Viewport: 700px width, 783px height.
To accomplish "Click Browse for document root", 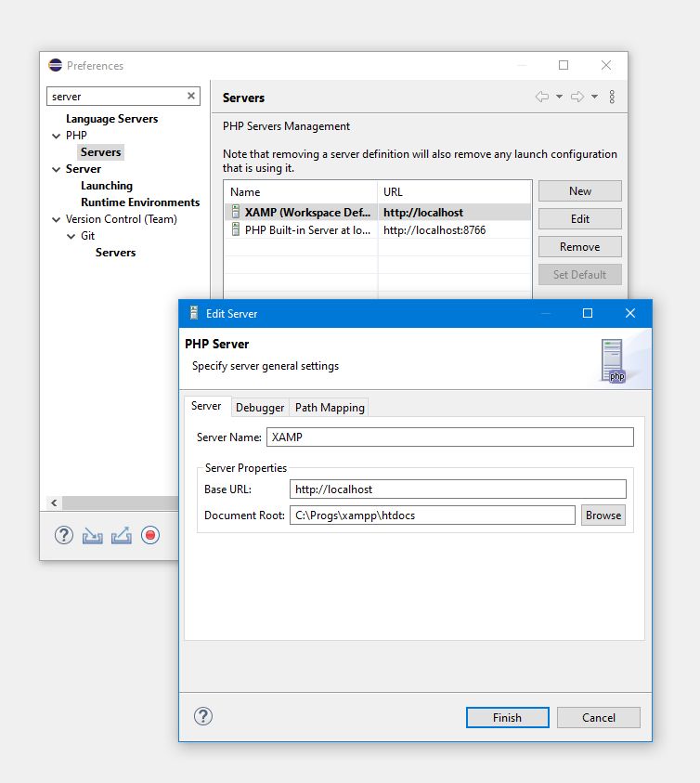I will [603, 515].
